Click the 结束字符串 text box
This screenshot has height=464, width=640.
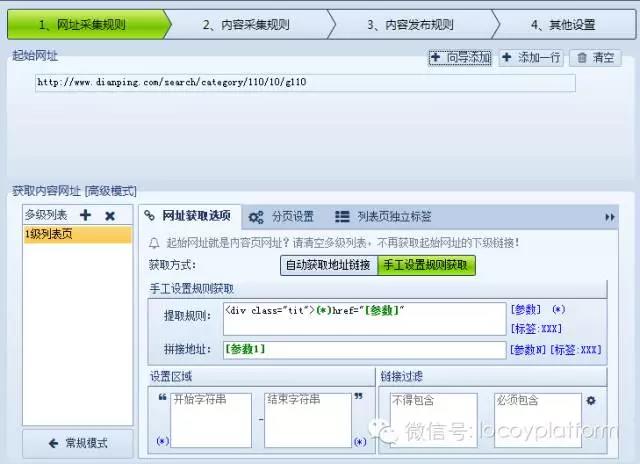point(308,420)
